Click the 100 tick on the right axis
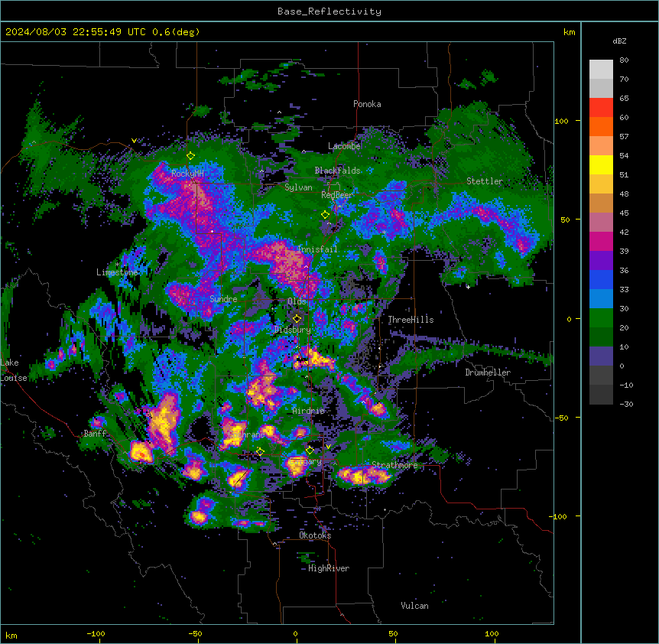 561,121
